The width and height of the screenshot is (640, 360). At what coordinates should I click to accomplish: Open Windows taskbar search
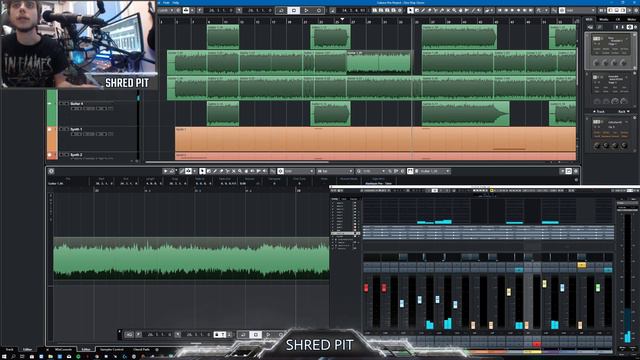[13, 356]
